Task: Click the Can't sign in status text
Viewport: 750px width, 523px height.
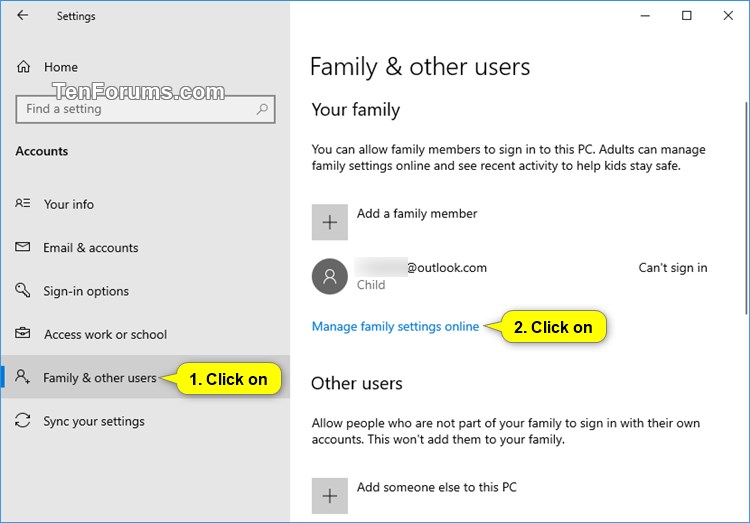Action: click(x=673, y=267)
